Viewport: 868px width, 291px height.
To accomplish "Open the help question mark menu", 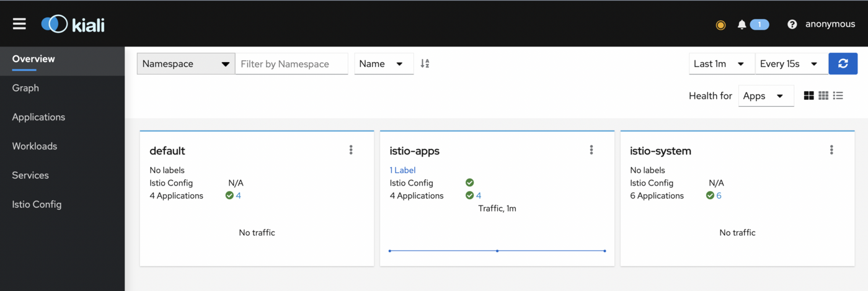I will click(792, 25).
